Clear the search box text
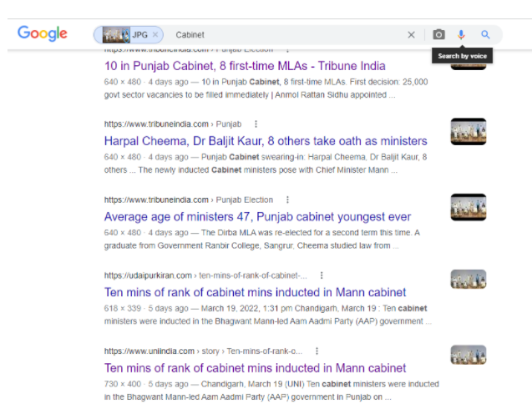 tap(411, 35)
